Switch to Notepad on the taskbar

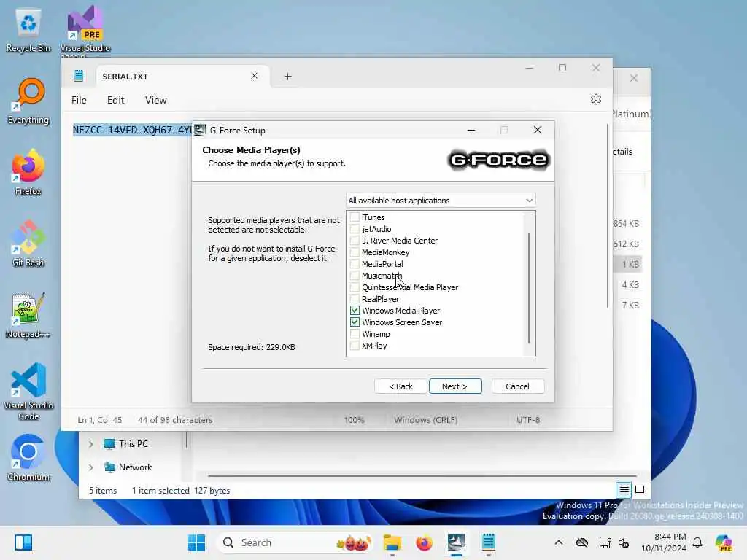488,542
